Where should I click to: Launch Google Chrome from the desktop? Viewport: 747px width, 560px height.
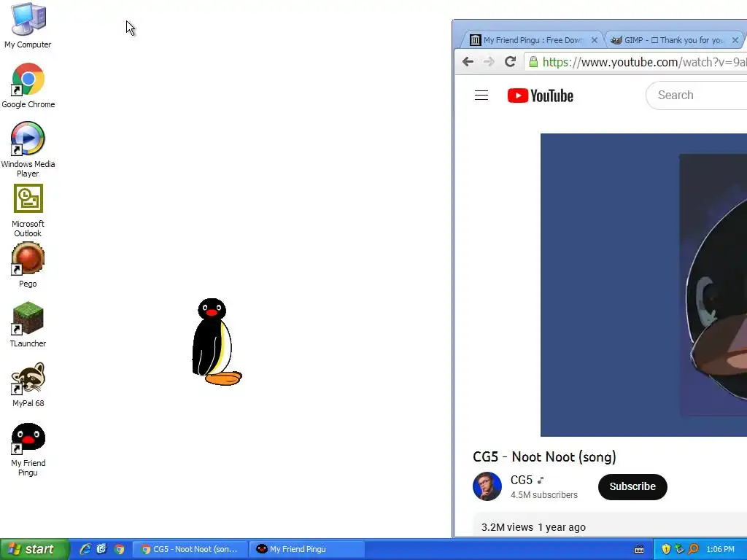28,86
